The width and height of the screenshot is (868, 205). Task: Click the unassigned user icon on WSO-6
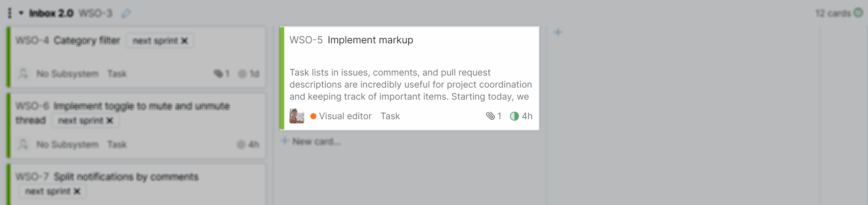pos(23,144)
